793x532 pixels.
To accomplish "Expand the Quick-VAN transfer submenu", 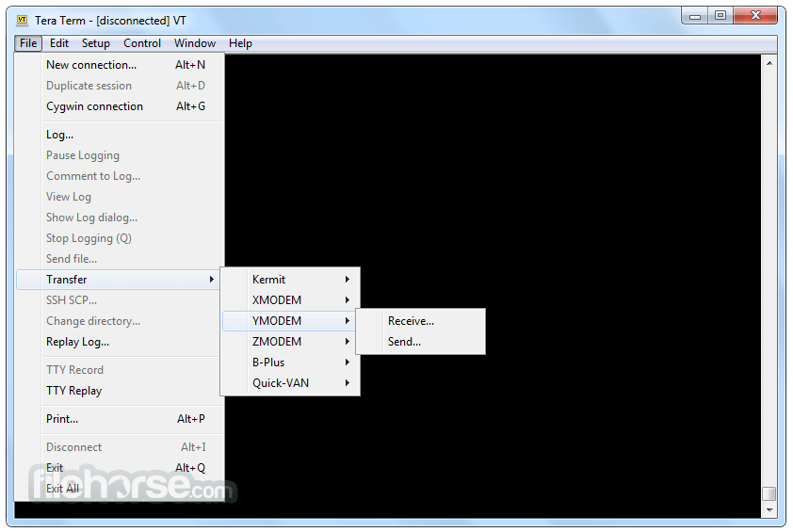I will click(x=290, y=383).
